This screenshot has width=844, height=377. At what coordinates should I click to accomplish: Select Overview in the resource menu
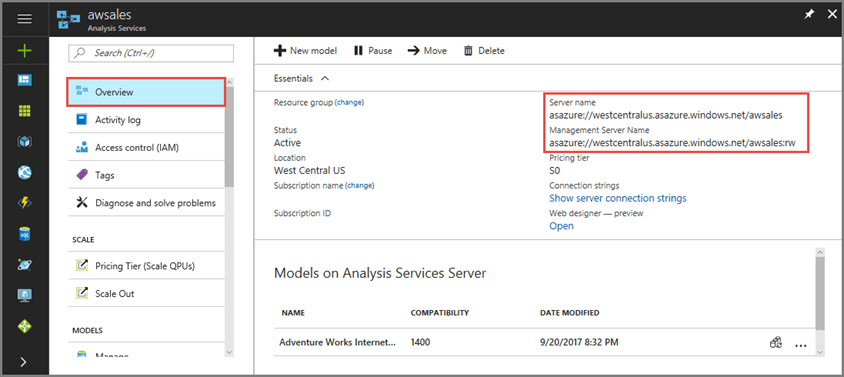146,92
